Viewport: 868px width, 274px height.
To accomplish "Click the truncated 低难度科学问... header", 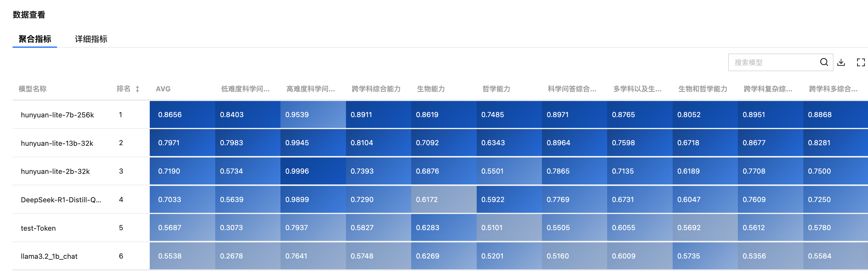I will [x=245, y=89].
